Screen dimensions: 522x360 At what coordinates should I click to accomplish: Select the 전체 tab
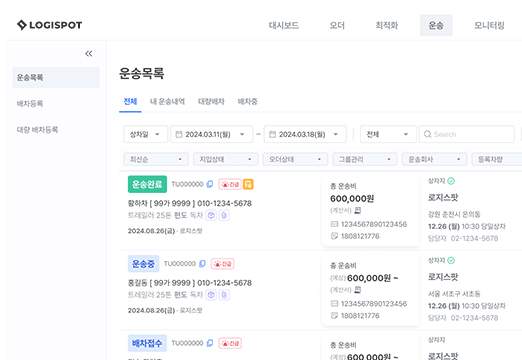(130, 101)
